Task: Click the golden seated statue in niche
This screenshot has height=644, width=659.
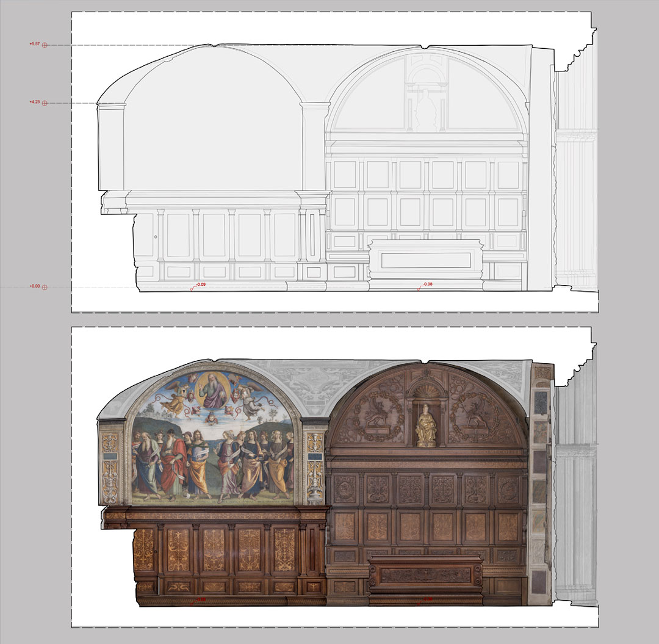Action: (x=426, y=425)
